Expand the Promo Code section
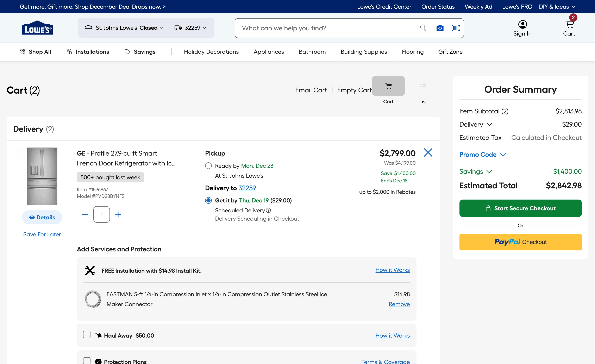Image resolution: width=595 pixels, height=364 pixels. click(x=483, y=155)
